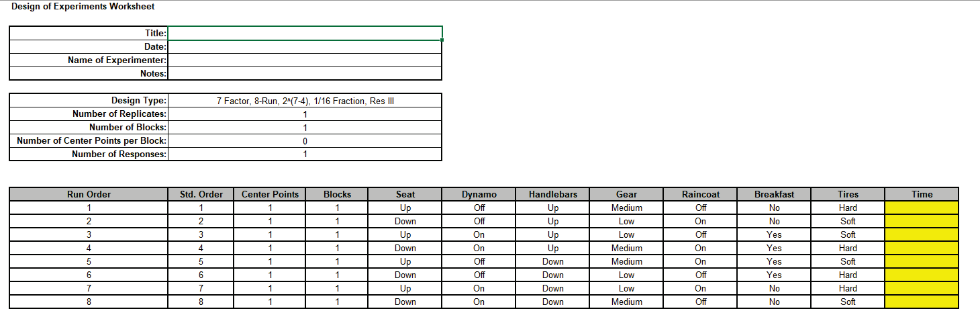This screenshot has width=980, height=313.
Task: Select the Date entry field
Action: 305,46
